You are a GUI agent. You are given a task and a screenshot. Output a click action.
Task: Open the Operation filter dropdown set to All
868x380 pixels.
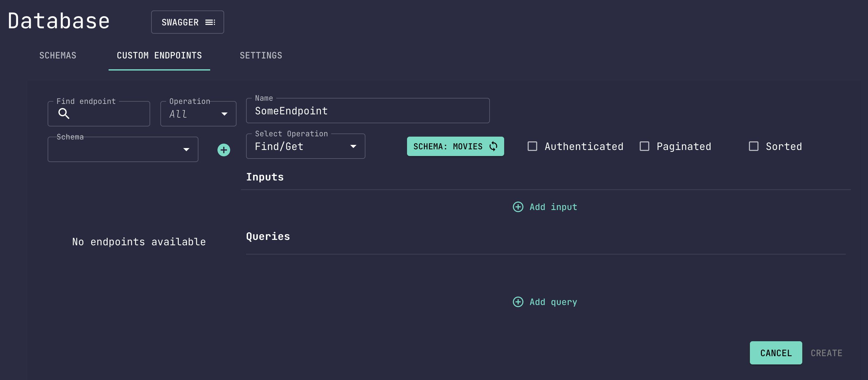pyautogui.click(x=198, y=114)
